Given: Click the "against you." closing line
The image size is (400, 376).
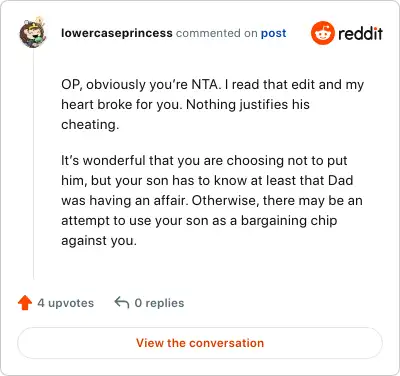Looking at the screenshot, I should click(x=99, y=241).
